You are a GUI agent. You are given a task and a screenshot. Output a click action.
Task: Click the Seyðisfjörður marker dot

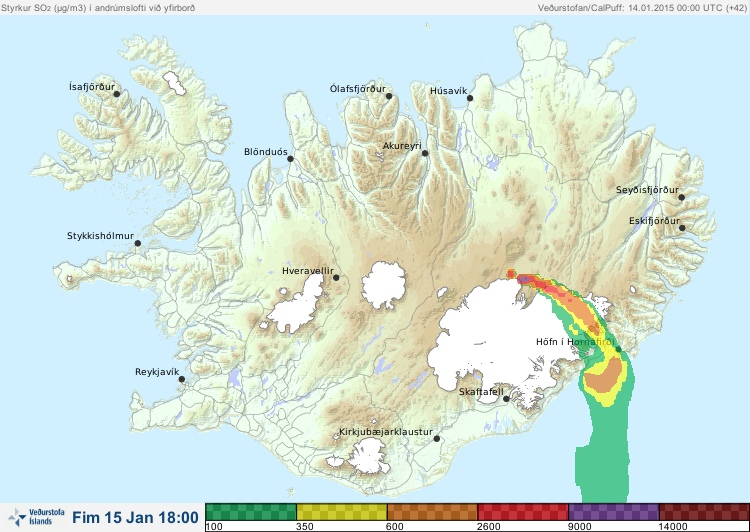coord(682,197)
